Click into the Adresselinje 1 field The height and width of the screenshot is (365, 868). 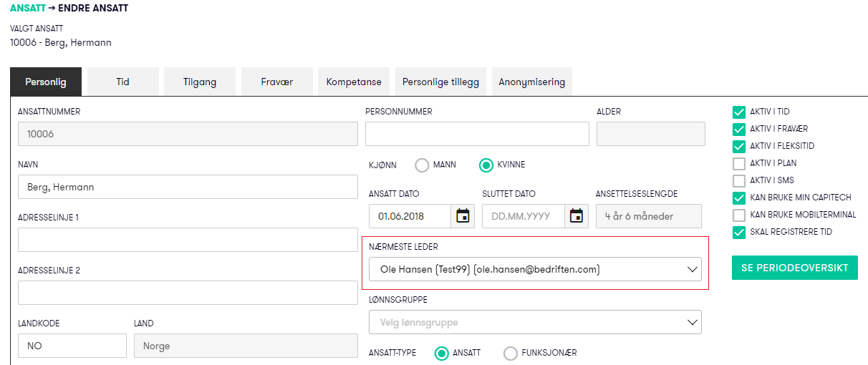pos(188,240)
